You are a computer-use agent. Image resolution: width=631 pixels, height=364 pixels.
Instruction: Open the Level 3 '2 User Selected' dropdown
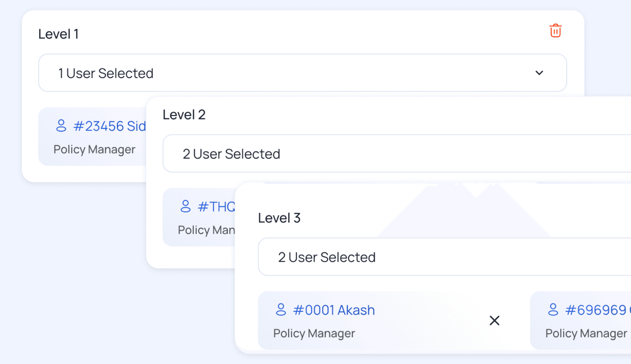coord(444,257)
